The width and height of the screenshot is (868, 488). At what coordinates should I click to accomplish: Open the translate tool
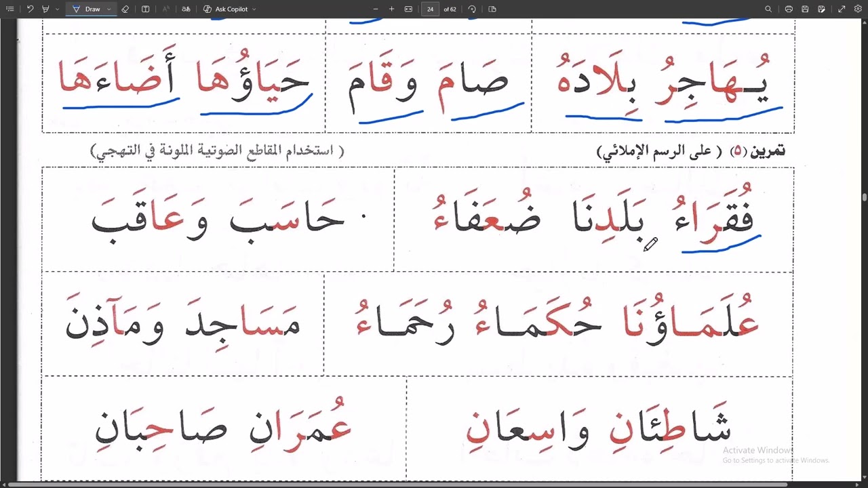pos(186,9)
